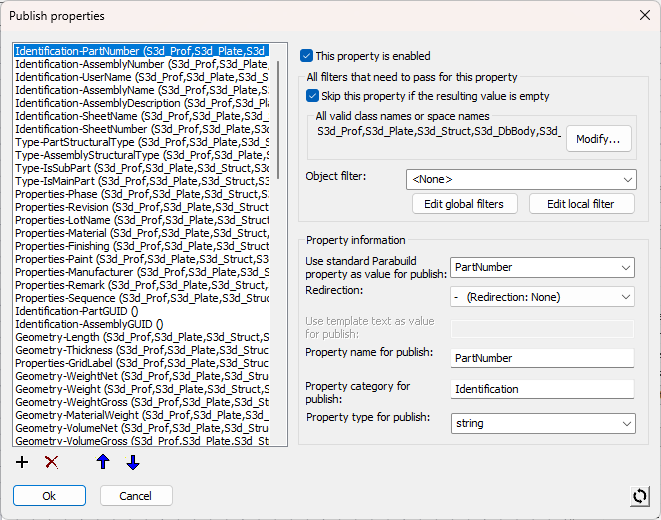Expand the standard Parabuild property dropdown
This screenshot has width=661, height=520.
tap(542, 268)
